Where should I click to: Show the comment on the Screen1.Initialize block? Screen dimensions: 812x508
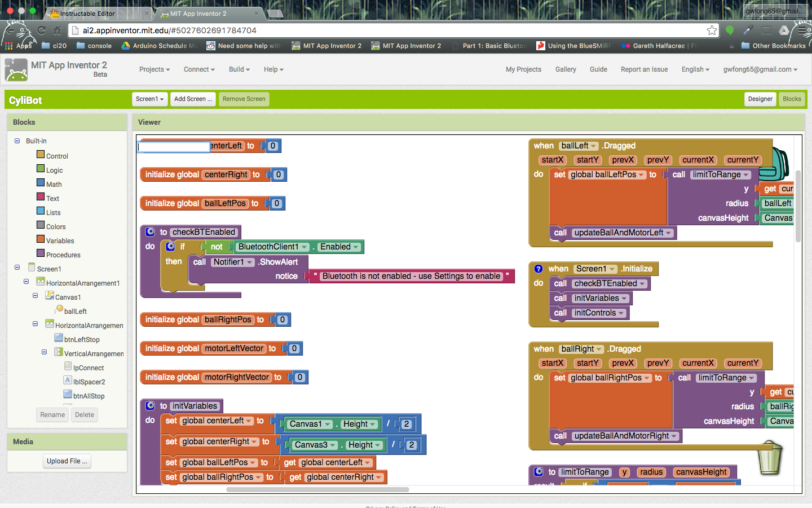click(x=539, y=269)
